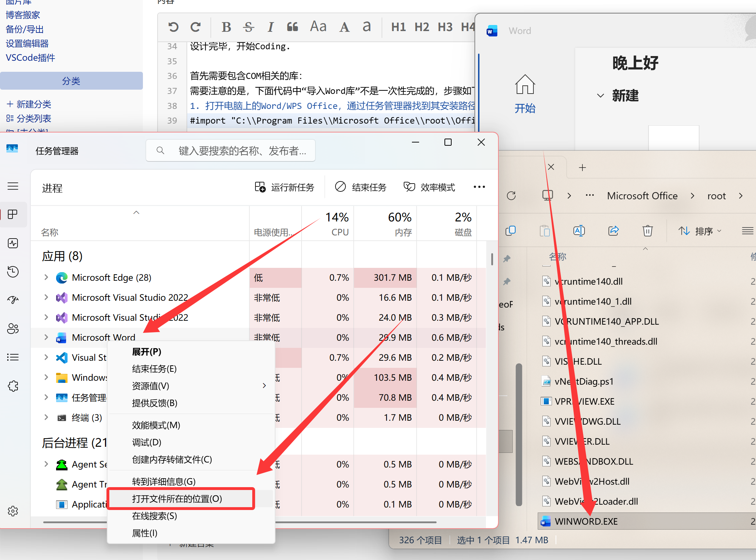
Task: Expand Microsoft Edge process group
Action: [x=46, y=277]
